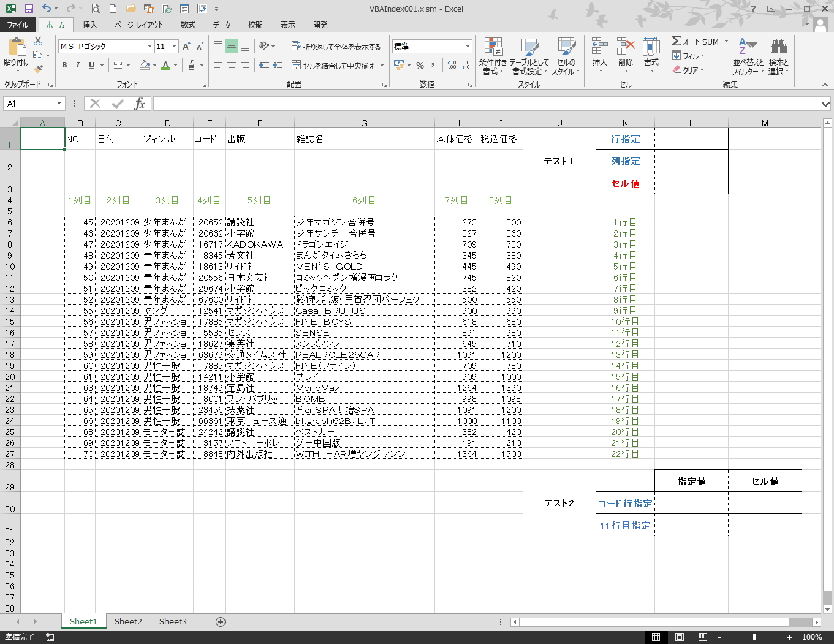This screenshot has height=644, width=834.
Task: Open Print Preview from quick access toolbar
Action: (x=96, y=9)
